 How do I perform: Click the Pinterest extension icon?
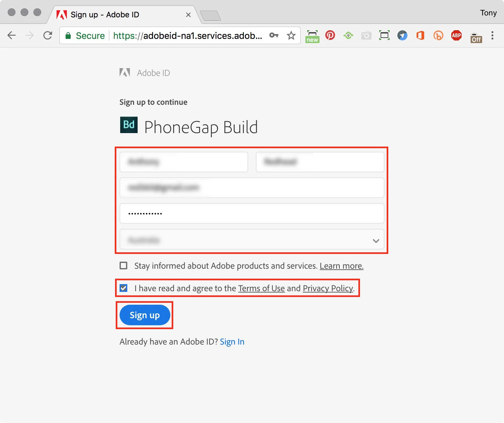(x=330, y=35)
